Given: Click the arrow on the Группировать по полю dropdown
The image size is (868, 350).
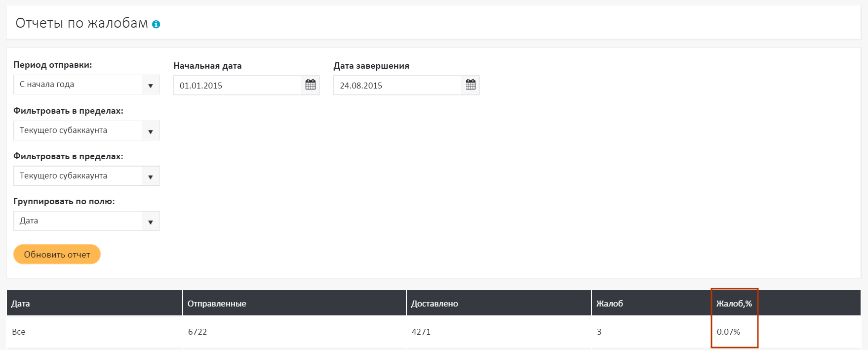Looking at the screenshot, I should (150, 221).
